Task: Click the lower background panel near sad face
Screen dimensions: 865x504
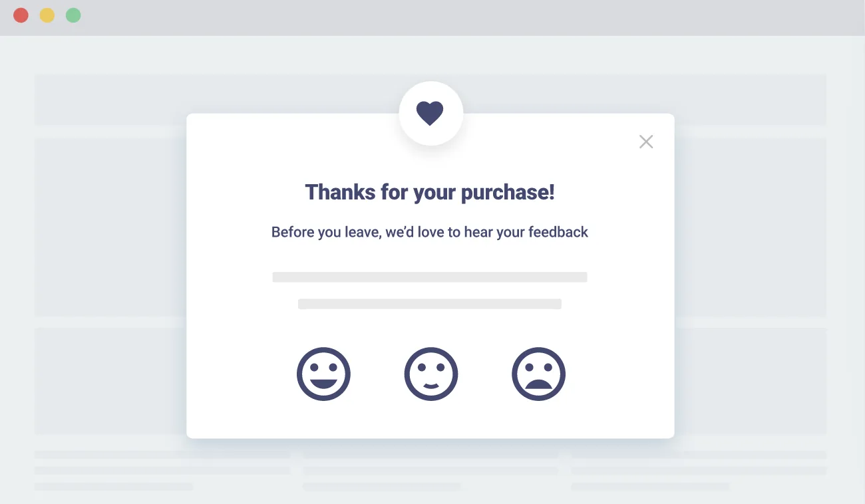Action: [x=751, y=381]
